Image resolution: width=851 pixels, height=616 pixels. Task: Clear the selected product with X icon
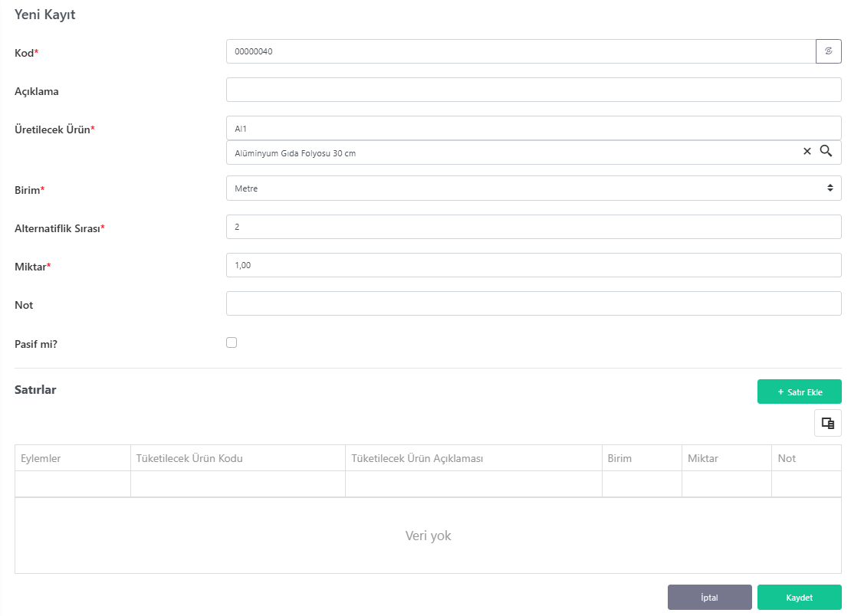[x=807, y=151]
